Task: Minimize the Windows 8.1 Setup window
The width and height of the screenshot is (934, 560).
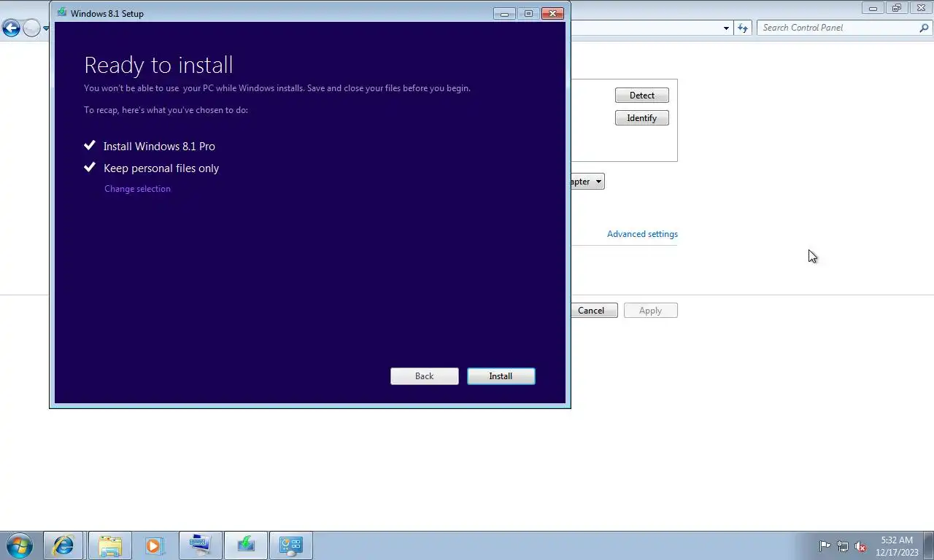Action: coord(504,13)
